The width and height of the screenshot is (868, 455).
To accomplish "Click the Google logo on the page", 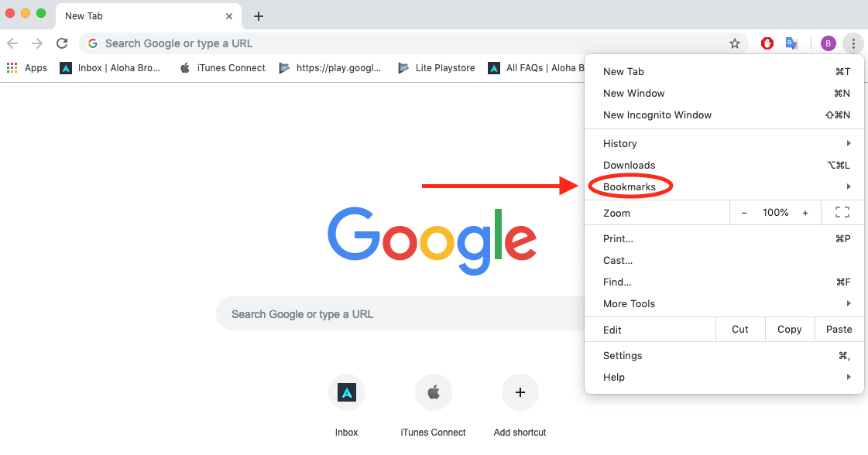I will coord(432,240).
